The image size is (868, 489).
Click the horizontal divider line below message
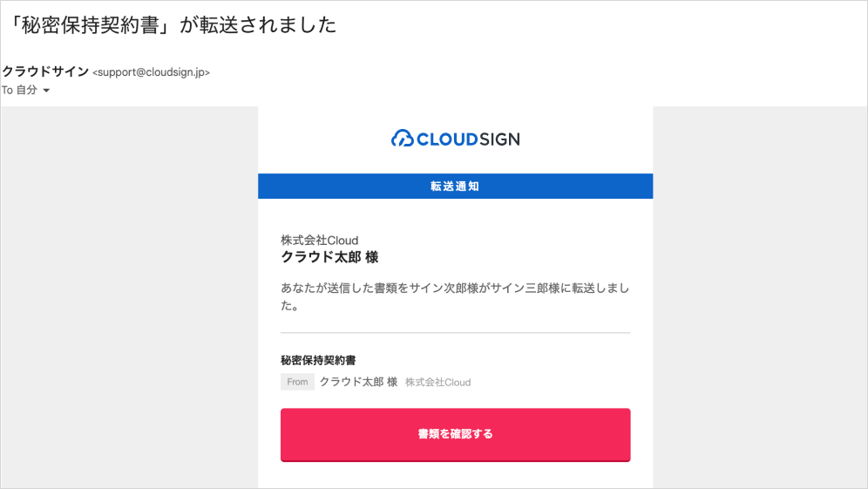[x=455, y=333]
